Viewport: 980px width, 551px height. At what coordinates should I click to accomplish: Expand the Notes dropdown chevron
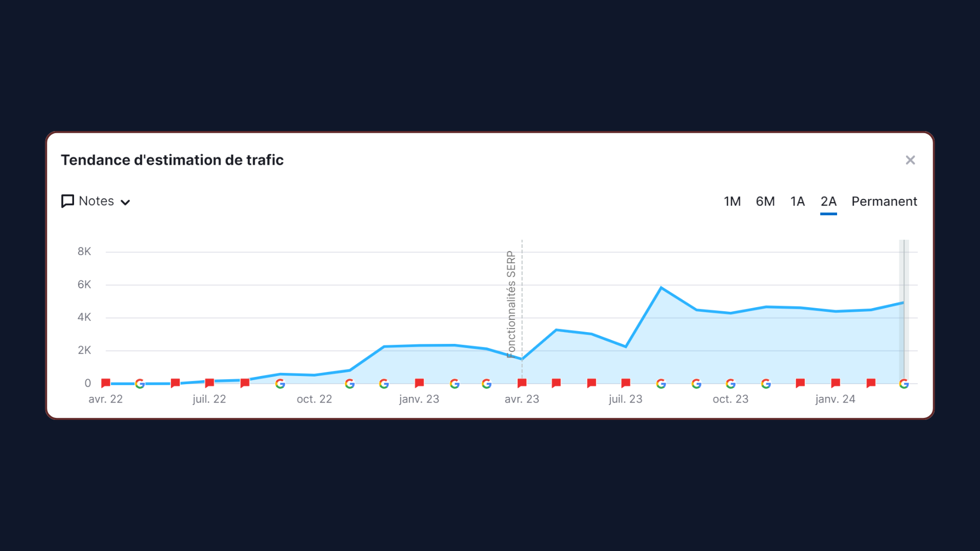click(x=125, y=202)
